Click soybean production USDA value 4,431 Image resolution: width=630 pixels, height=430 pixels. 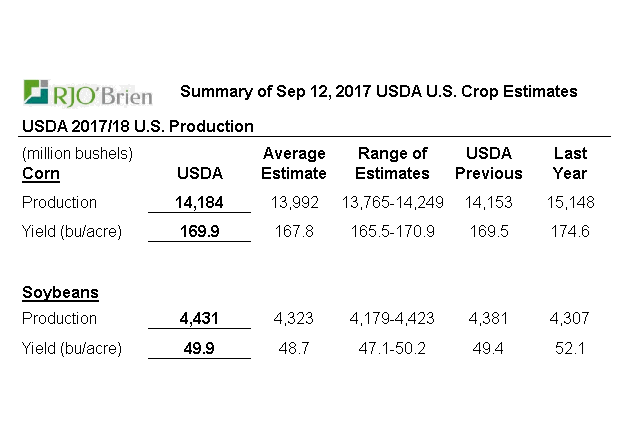(199, 319)
